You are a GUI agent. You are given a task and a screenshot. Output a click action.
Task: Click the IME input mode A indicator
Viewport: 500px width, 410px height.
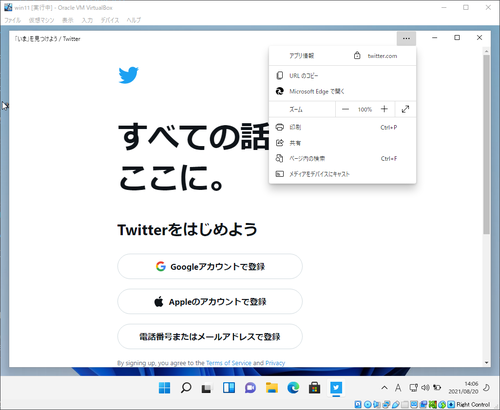[x=398, y=388]
